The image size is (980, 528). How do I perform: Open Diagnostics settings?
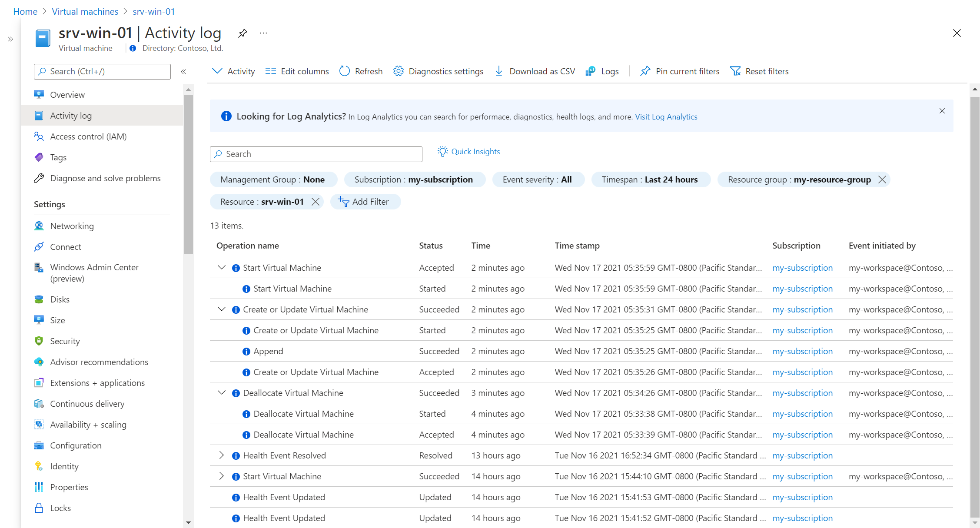(x=438, y=71)
